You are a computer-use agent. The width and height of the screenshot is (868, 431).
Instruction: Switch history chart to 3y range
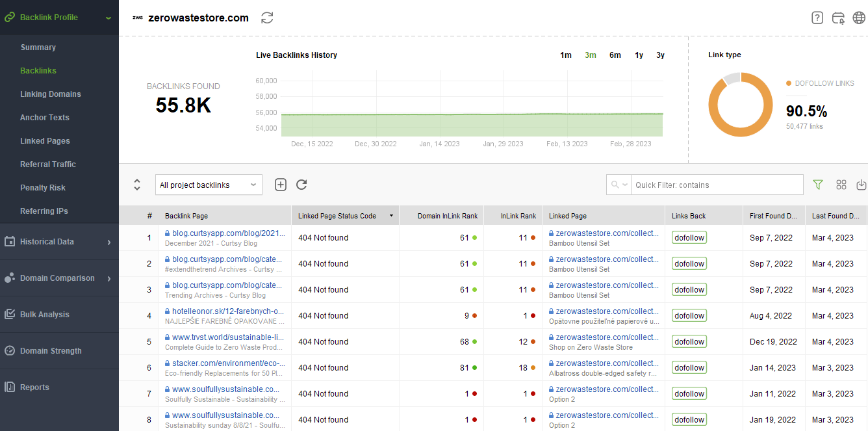660,55
